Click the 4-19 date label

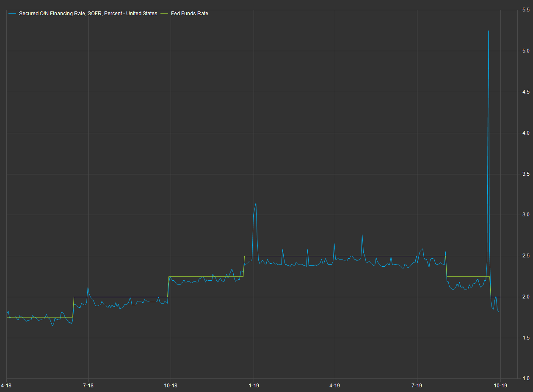click(x=335, y=386)
